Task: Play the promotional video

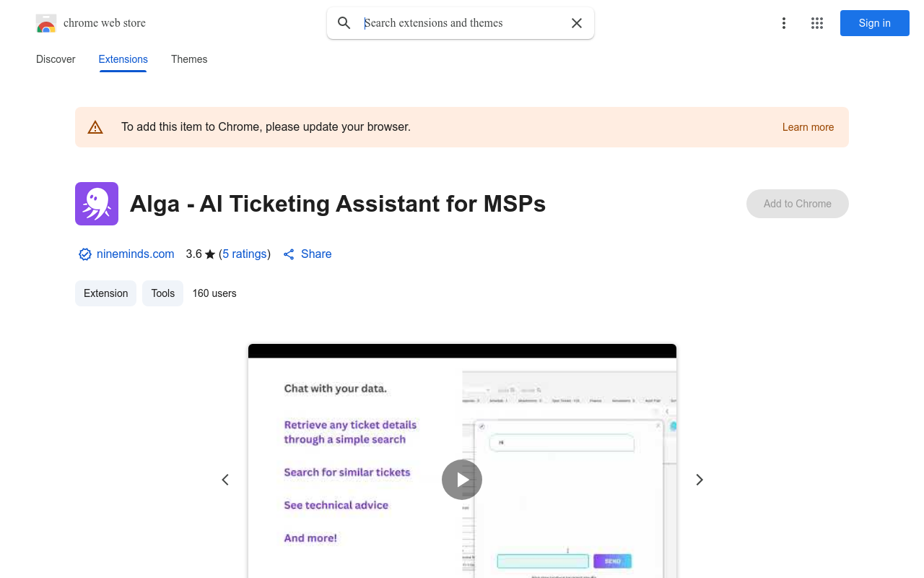Action: coord(462,480)
